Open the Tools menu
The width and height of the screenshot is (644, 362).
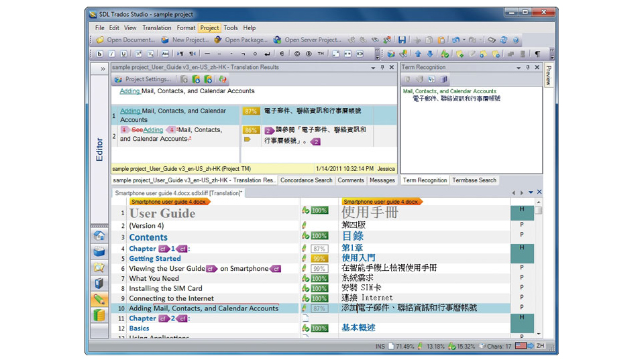230,28
